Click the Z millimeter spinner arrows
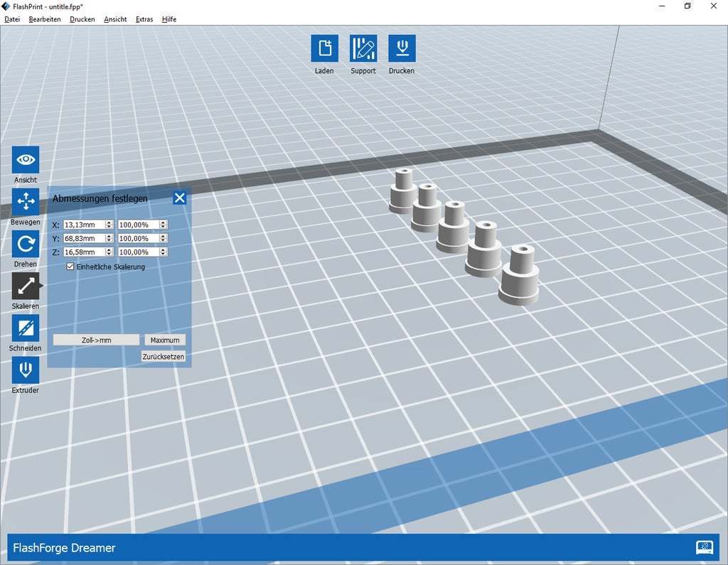The image size is (728, 565). pyautogui.click(x=109, y=252)
